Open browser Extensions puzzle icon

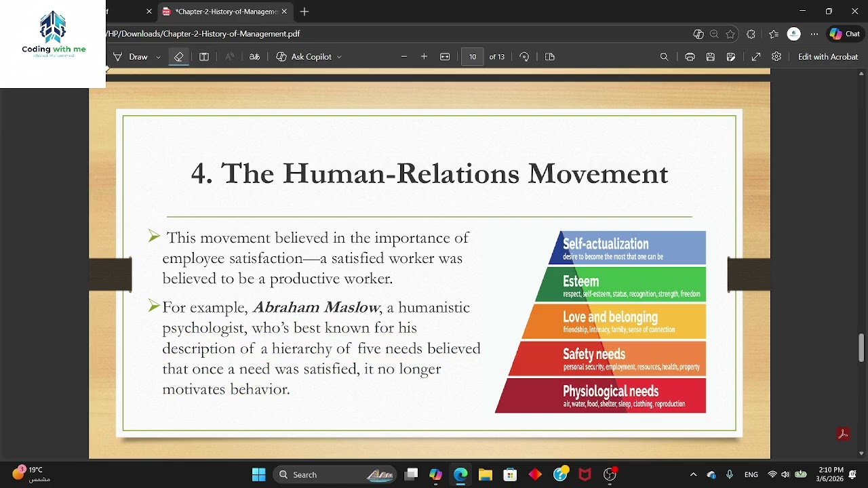pos(751,34)
